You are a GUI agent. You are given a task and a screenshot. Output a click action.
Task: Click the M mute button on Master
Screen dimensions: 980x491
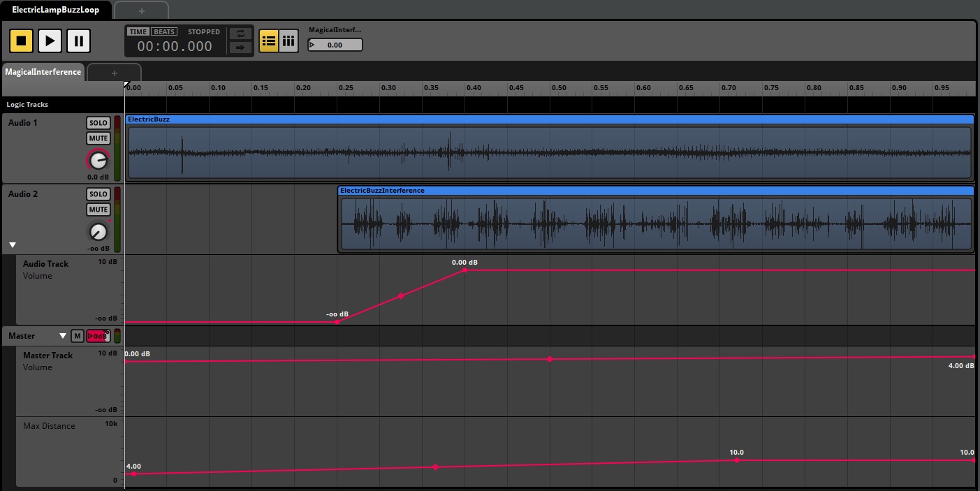click(77, 335)
